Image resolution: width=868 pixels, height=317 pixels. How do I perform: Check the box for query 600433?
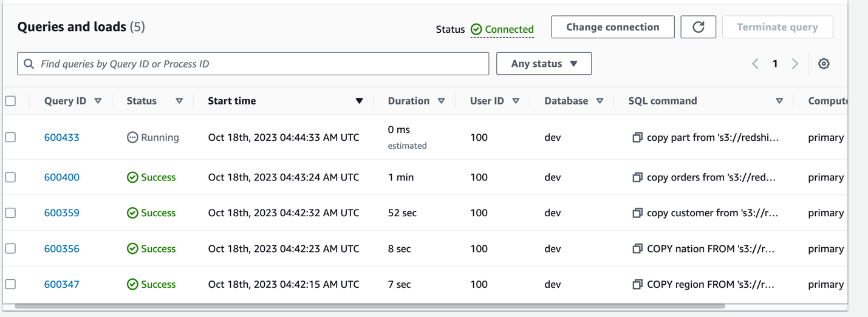[11, 138]
